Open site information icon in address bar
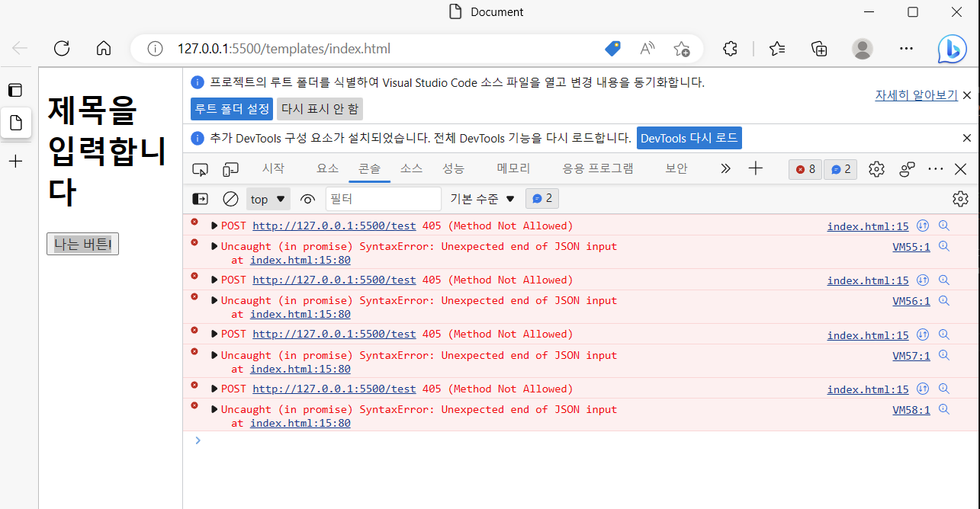Viewport: 980px width, 509px height. [155, 49]
